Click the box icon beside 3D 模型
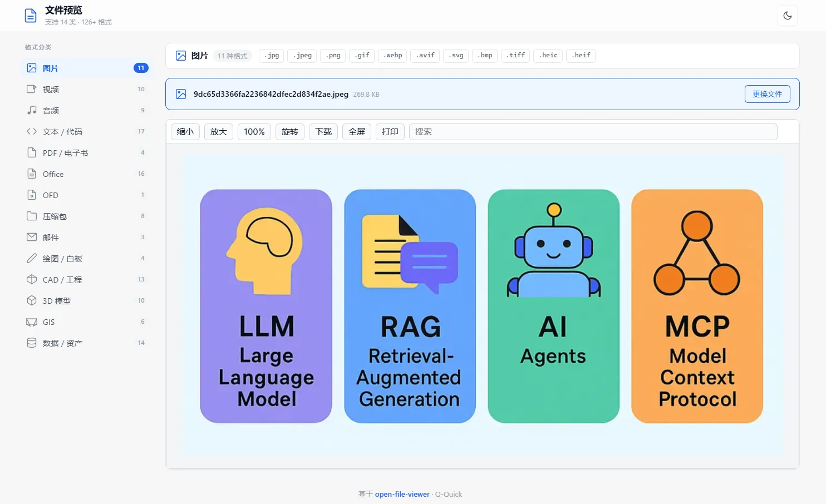826x504 pixels. pyautogui.click(x=32, y=300)
